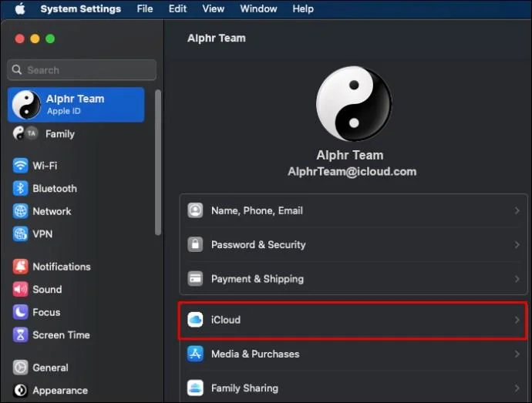
Task: Expand the Media & Purchases chevron
Action: pos(517,354)
